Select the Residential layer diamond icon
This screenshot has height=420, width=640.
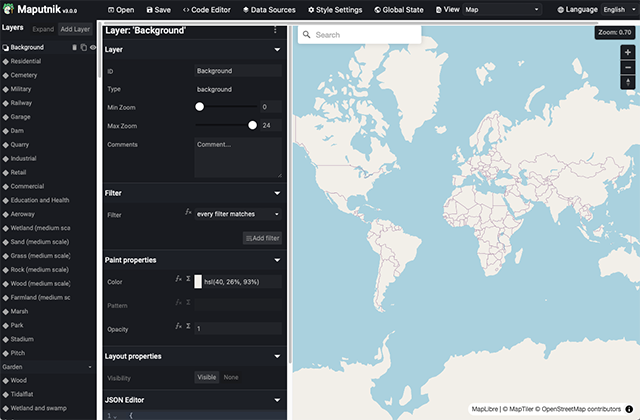pos(6,62)
